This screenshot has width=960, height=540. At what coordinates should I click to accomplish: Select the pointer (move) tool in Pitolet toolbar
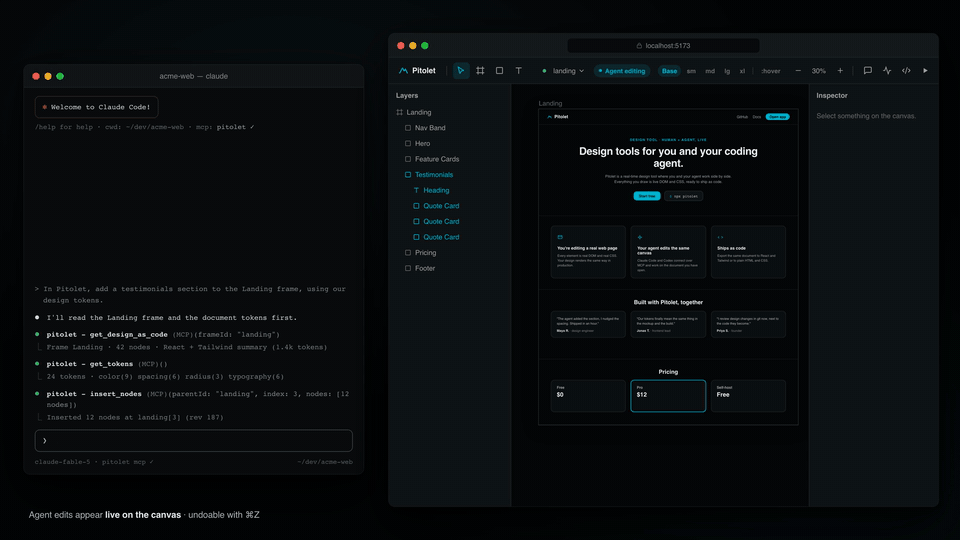pyautogui.click(x=461, y=70)
